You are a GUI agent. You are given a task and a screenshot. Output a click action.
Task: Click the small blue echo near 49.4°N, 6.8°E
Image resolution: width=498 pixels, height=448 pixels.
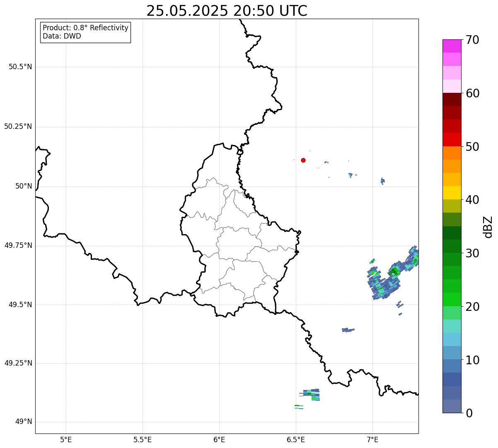click(x=348, y=330)
